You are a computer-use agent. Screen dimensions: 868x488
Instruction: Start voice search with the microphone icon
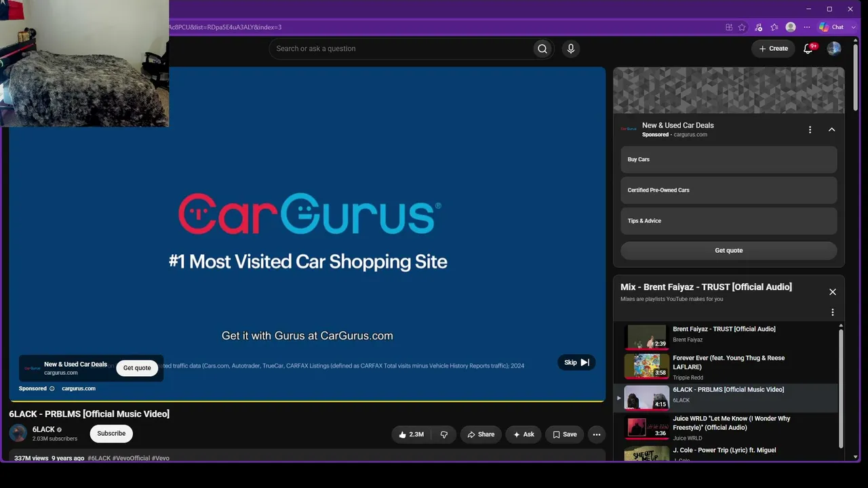pos(571,49)
